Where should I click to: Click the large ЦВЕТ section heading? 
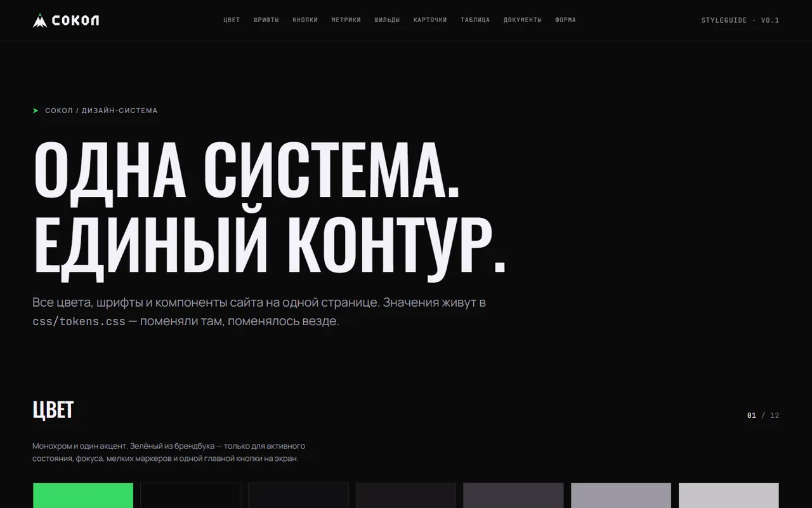pos(53,410)
